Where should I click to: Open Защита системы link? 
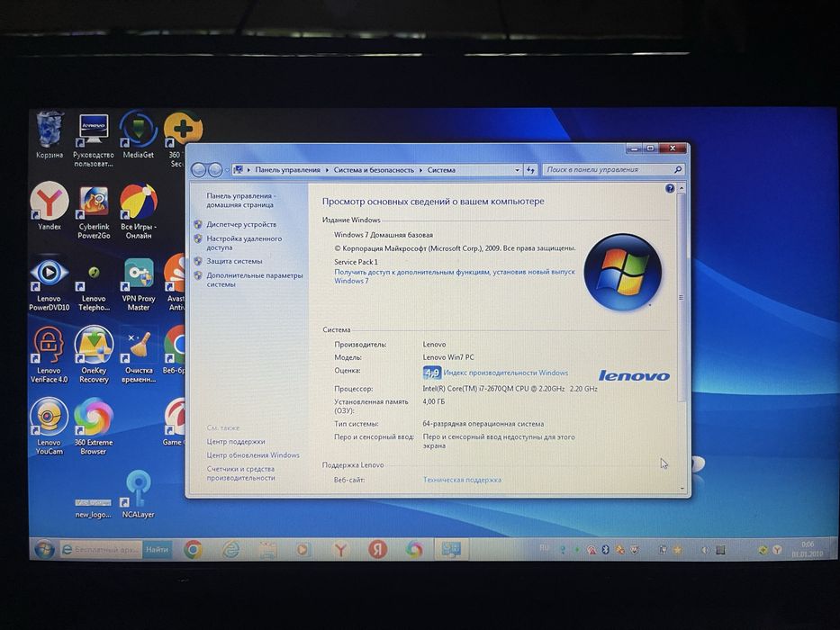(235, 261)
